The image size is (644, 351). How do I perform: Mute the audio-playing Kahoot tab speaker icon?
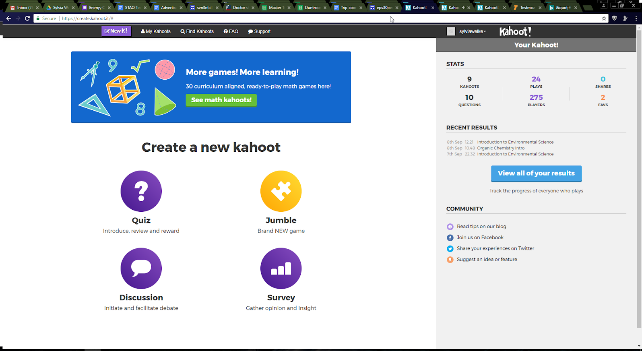(x=463, y=8)
